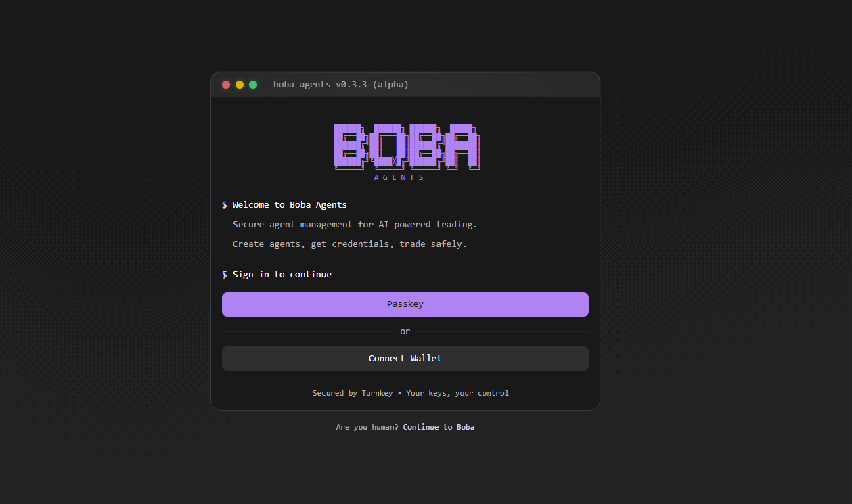Image resolution: width=852 pixels, height=504 pixels.
Task: Sign in with the Passkey button
Action: tap(405, 304)
